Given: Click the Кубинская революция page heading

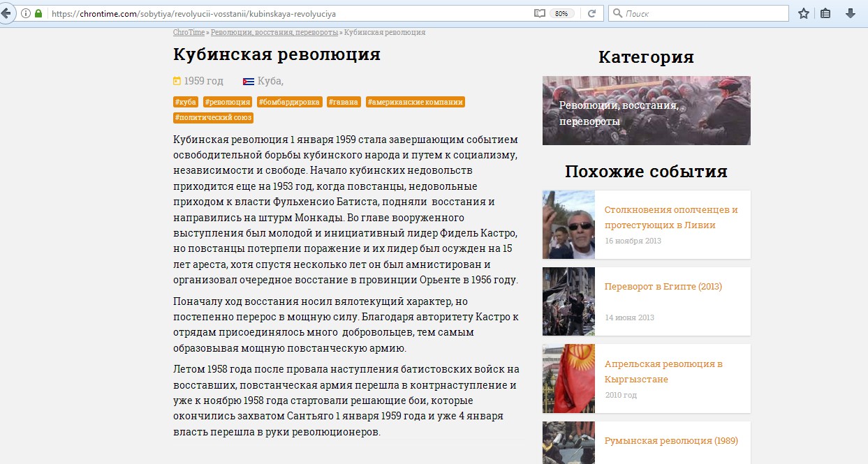Looking at the screenshot, I should 277,54.
